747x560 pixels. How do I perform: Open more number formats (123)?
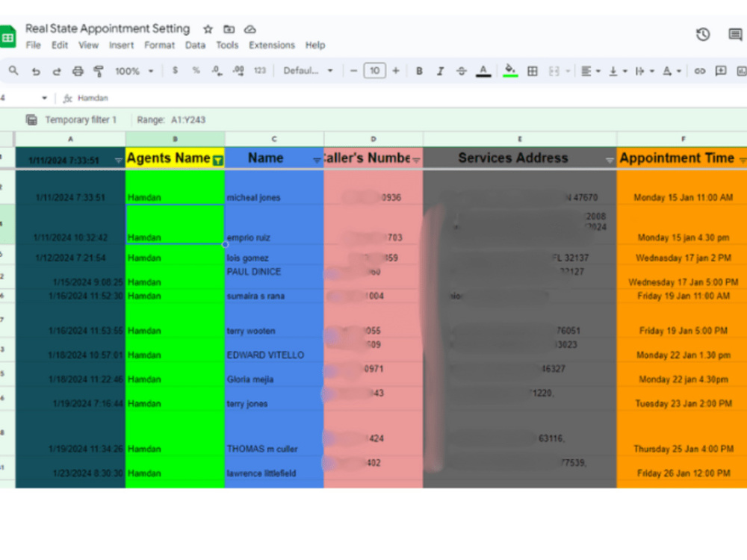(x=260, y=70)
